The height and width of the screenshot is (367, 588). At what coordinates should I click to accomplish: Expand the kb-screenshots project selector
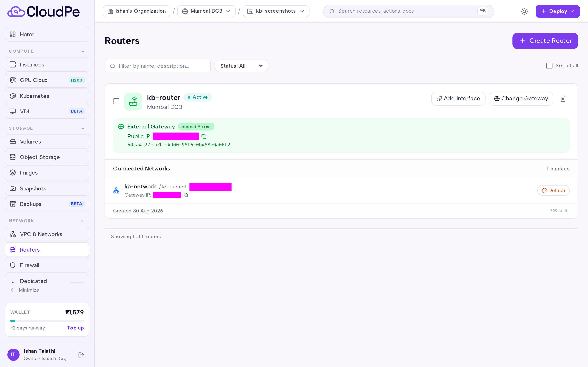click(276, 11)
